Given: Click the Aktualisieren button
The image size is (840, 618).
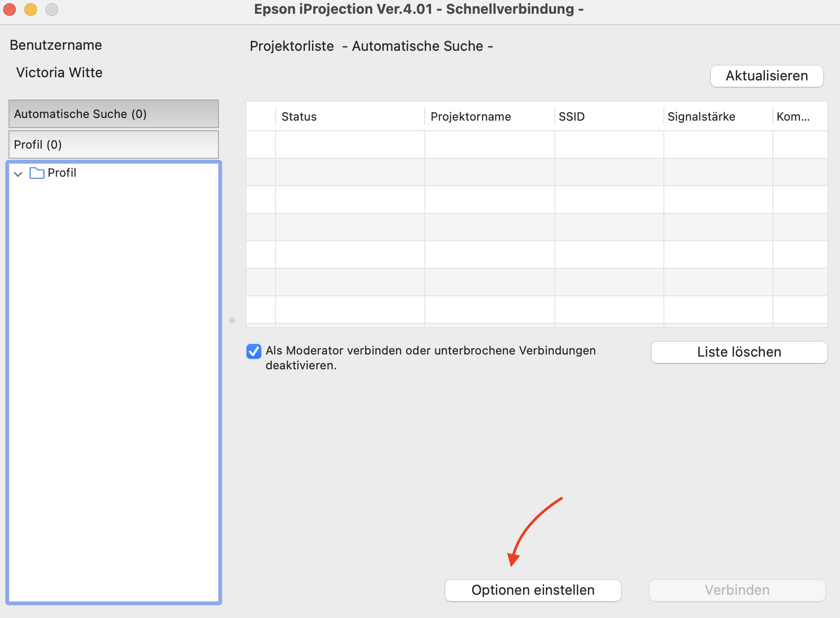Looking at the screenshot, I should 766,76.
